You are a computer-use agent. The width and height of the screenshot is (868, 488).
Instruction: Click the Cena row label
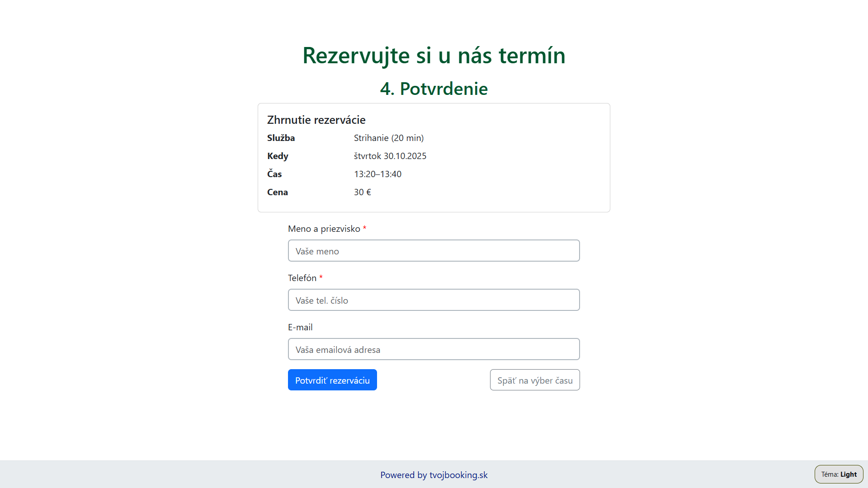[277, 192]
